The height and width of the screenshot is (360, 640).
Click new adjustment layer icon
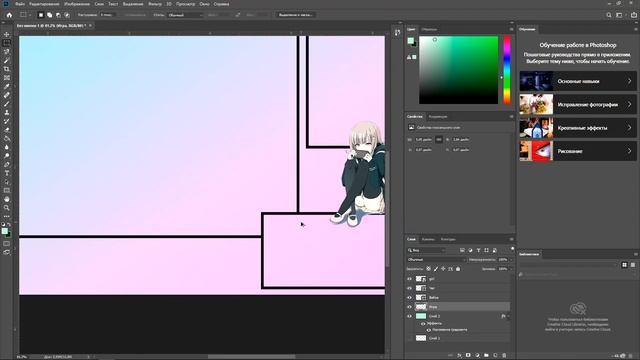click(x=477, y=356)
